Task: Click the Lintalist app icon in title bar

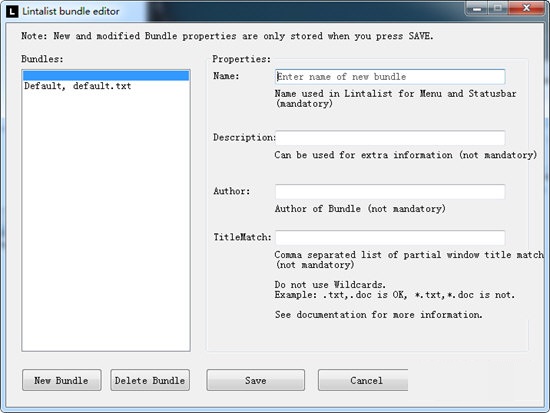Action: click(12, 11)
